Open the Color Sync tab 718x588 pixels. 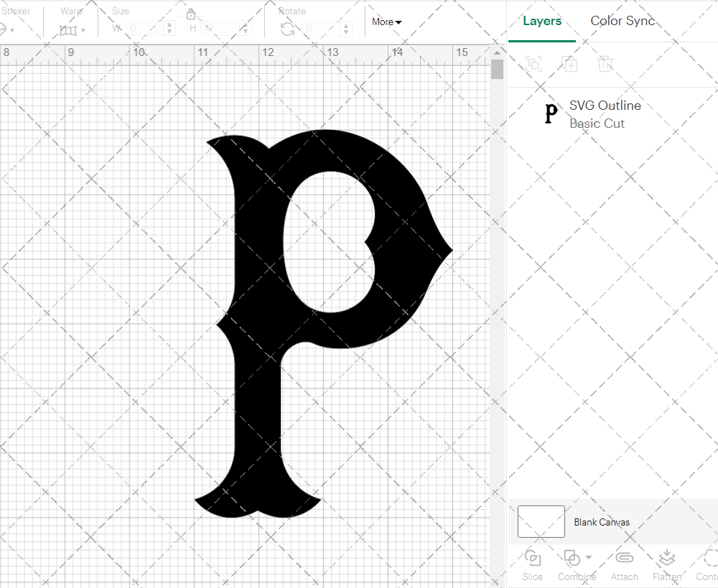[x=623, y=21]
